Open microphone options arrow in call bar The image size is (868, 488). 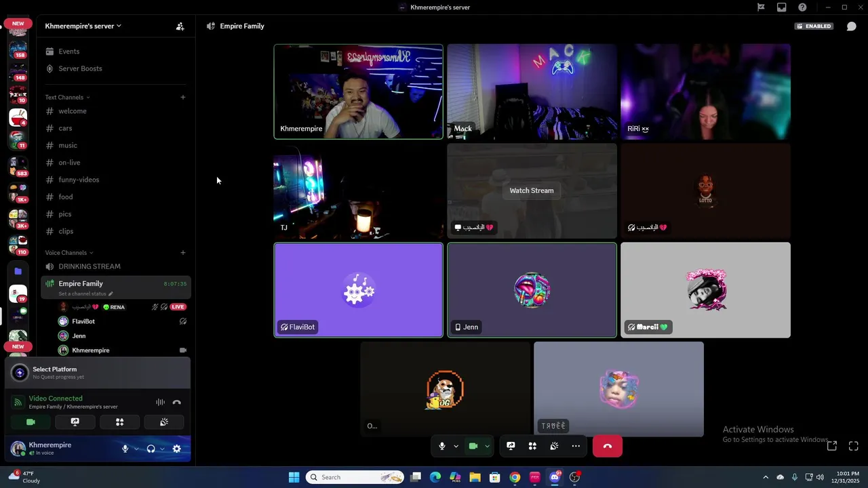(456, 446)
